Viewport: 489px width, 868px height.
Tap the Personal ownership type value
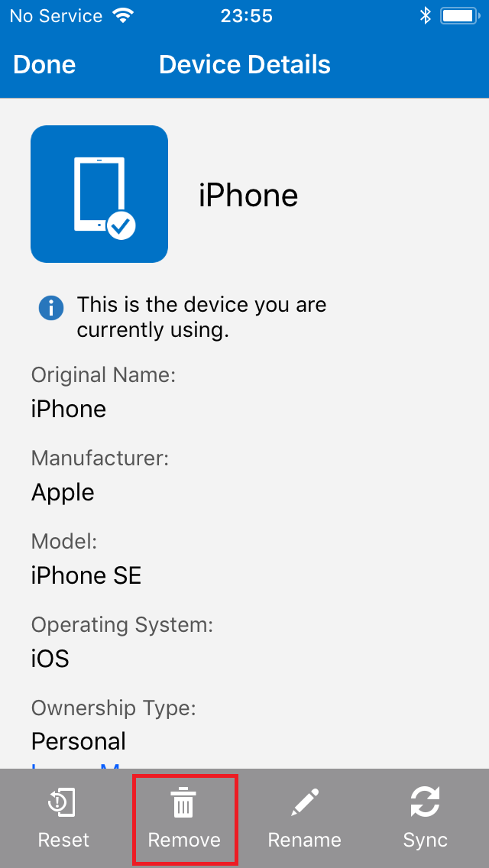tap(78, 740)
